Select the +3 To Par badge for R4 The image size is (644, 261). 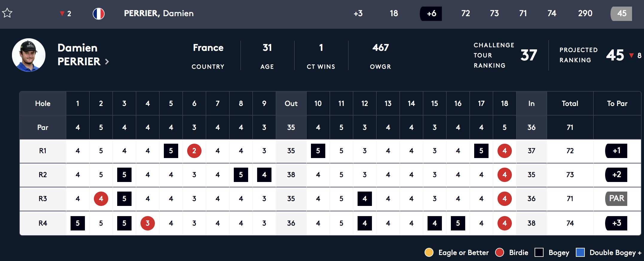tap(616, 223)
